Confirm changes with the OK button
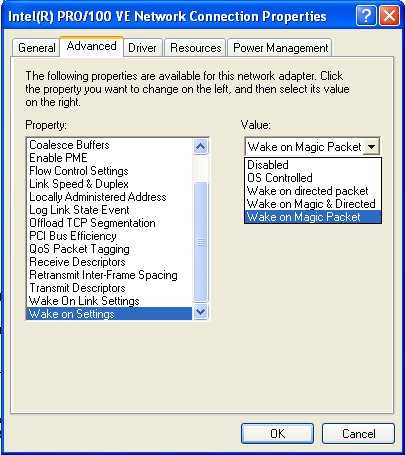 (x=277, y=434)
